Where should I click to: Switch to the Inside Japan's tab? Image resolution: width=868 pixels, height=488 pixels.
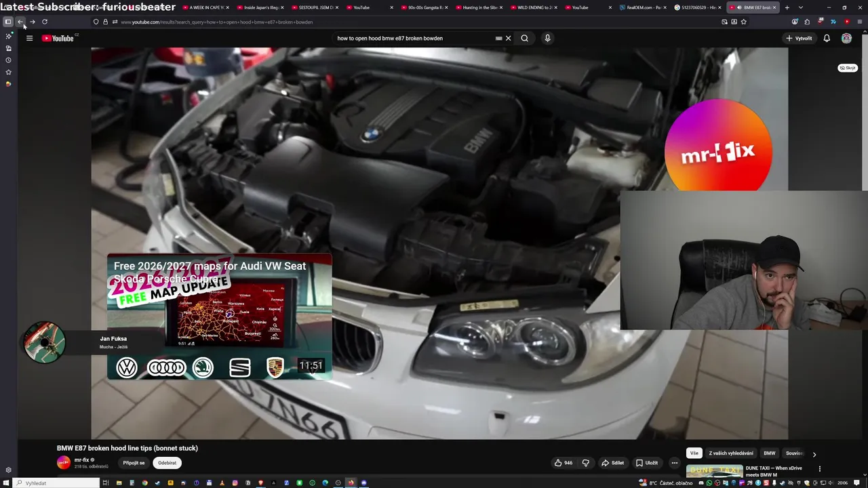click(259, 7)
